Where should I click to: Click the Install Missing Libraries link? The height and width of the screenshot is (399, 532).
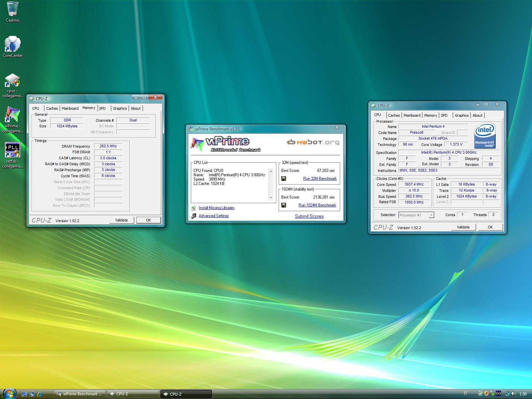click(x=216, y=208)
